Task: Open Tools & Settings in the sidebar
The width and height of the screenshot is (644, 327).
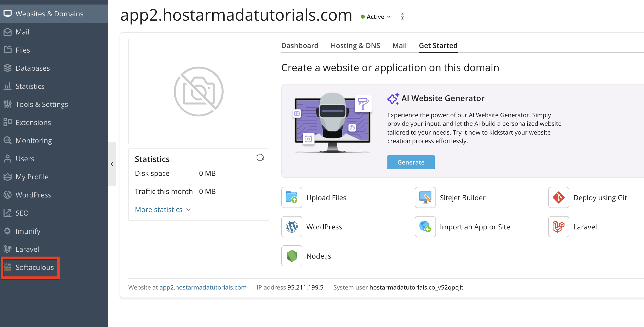Action: pyautogui.click(x=54, y=104)
